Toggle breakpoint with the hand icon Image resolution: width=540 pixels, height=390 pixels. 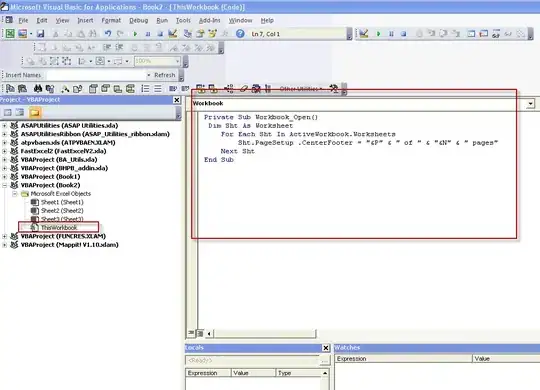pos(419,34)
